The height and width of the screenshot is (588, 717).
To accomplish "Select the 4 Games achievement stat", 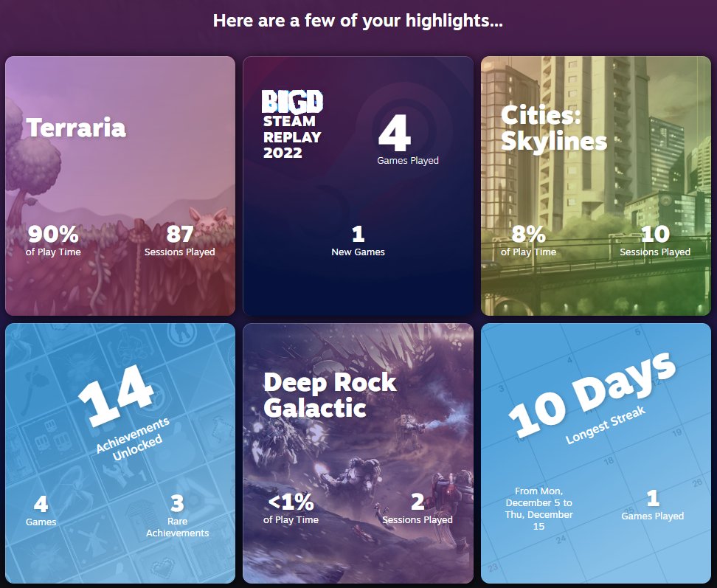I will point(41,511).
